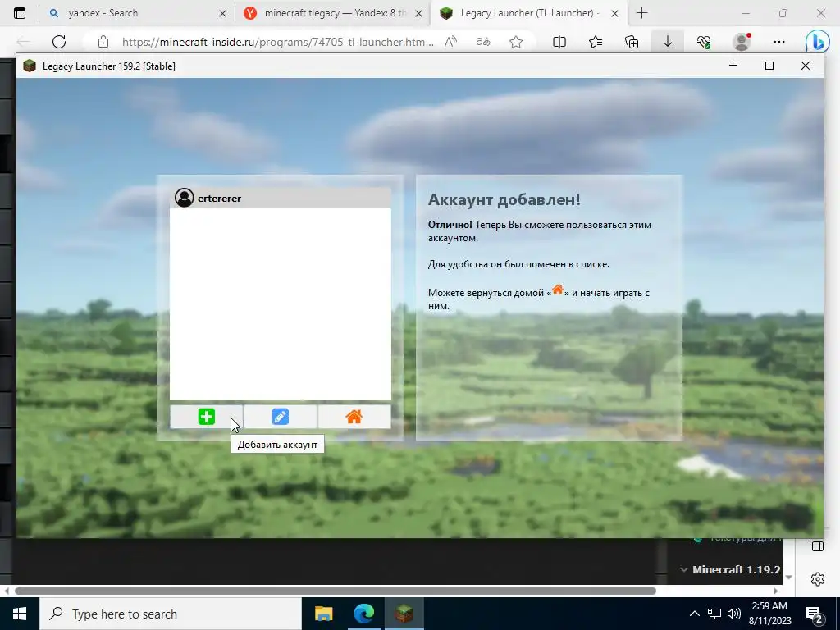The height and width of the screenshot is (630, 840).
Task: Open the Windows Start menu
Action: 20,614
